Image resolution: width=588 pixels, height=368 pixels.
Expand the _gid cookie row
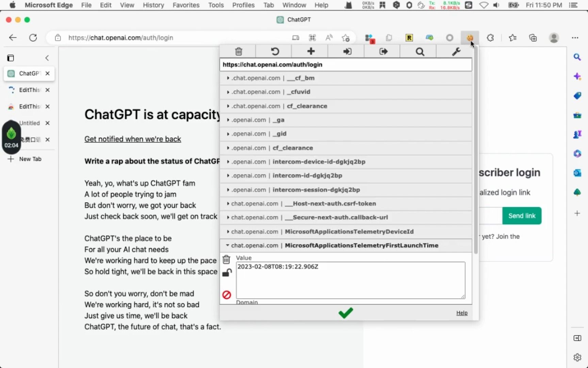(346, 134)
